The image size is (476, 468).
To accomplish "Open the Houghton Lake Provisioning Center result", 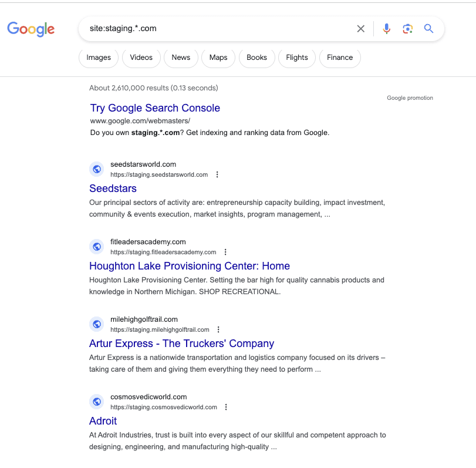I will (189, 266).
